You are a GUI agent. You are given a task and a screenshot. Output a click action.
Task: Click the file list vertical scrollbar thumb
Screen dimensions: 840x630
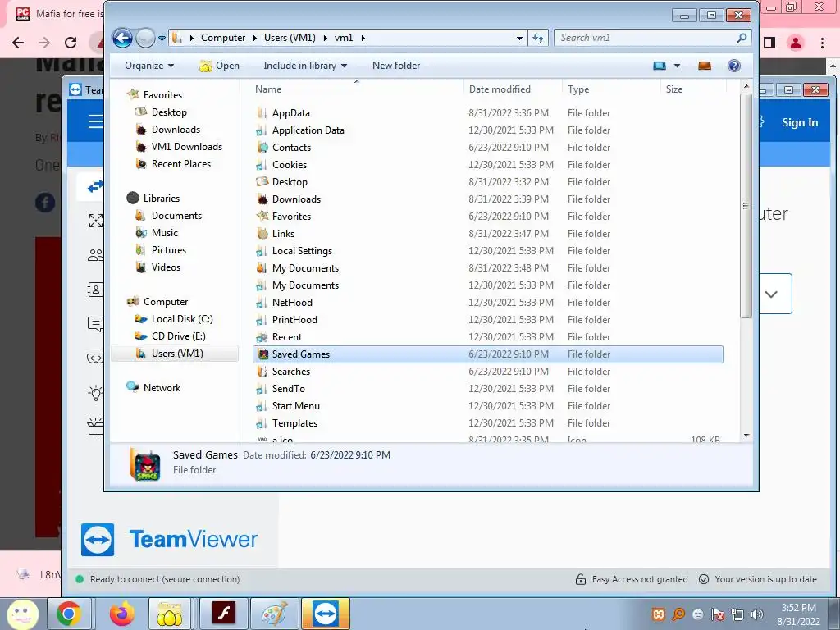coord(746,206)
